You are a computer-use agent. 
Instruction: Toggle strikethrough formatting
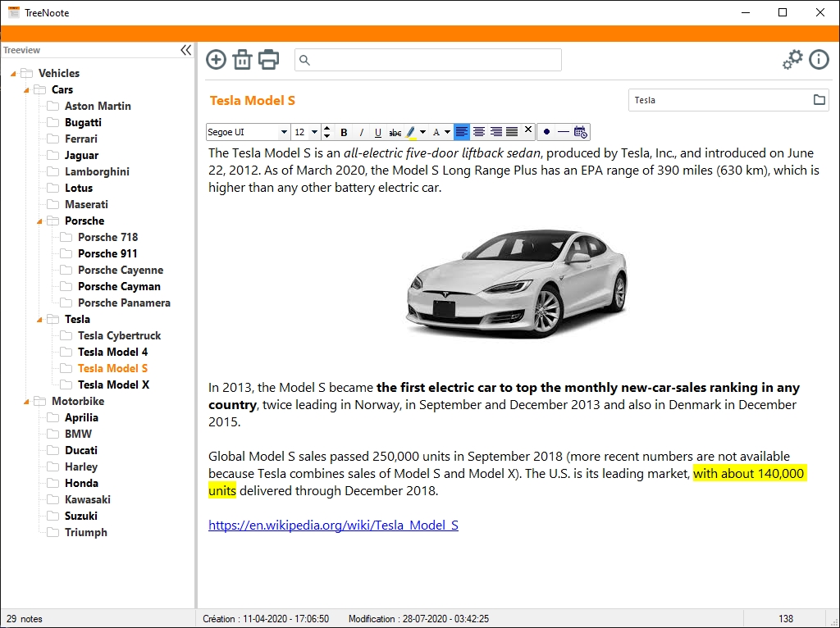pos(395,132)
